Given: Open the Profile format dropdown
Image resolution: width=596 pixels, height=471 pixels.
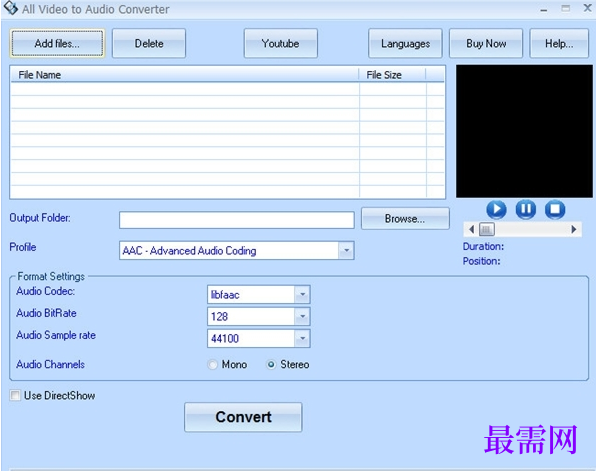Looking at the screenshot, I should click(346, 251).
